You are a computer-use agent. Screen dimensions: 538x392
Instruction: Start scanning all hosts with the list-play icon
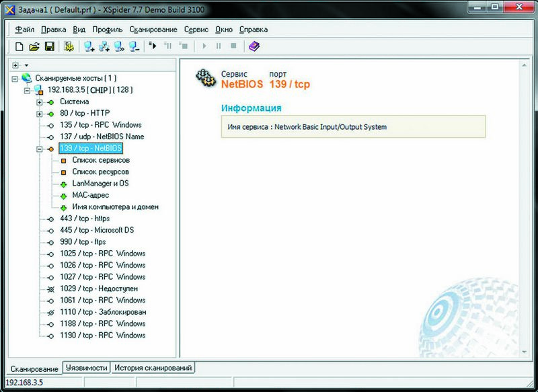[153, 45]
